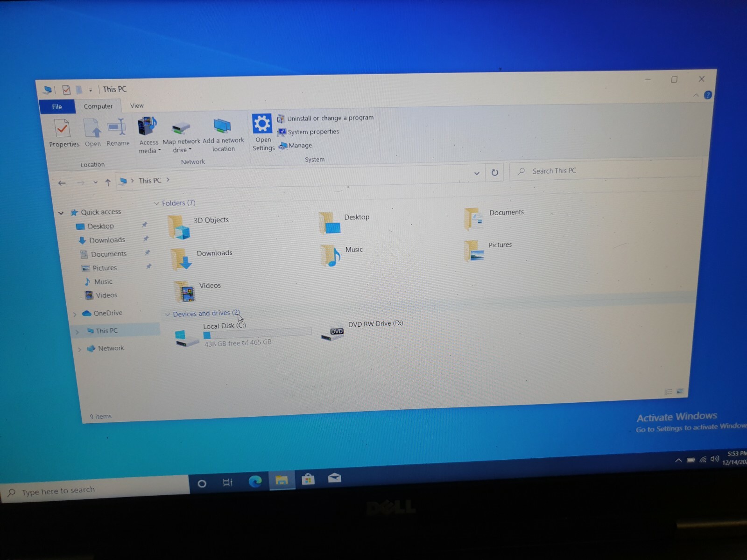Viewport: 747px width, 560px height.
Task: Click the Open ribbon icon
Action: pos(92,133)
